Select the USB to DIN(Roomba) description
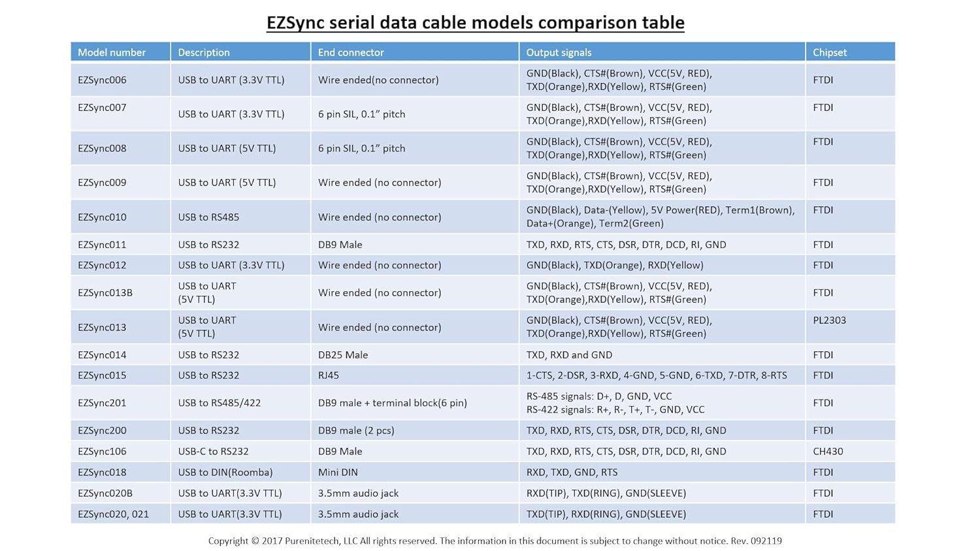This screenshot has height=551, width=980. tap(225, 472)
